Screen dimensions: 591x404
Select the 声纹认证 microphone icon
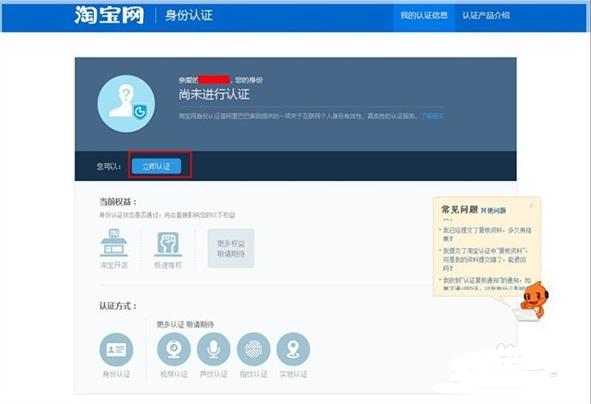pyautogui.click(x=214, y=349)
